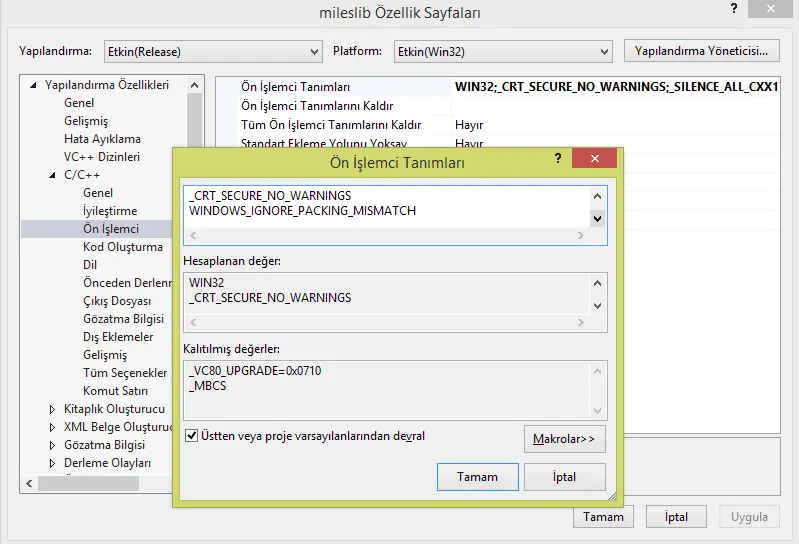Click the Makrolar>> button

(x=564, y=438)
